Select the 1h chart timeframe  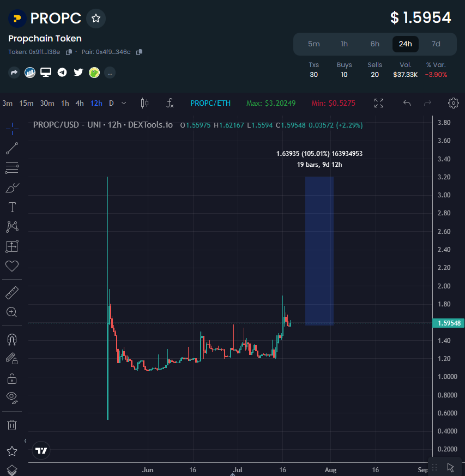64,103
